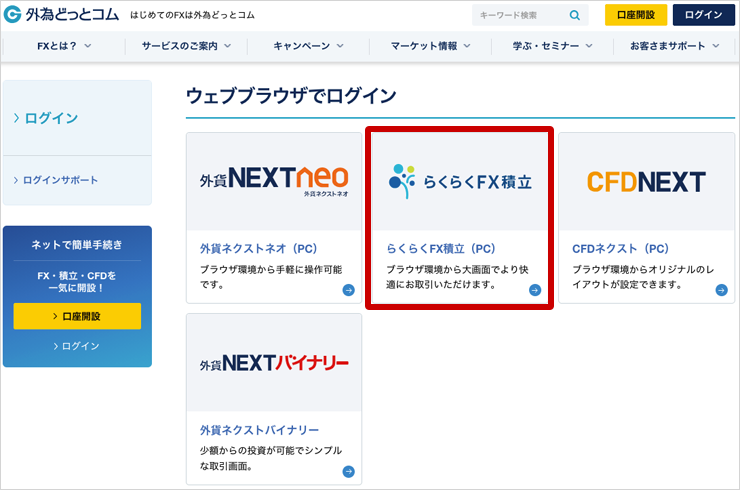
Task: Click the ネットで簡単手続き banner title
Action: pos(77,245)
